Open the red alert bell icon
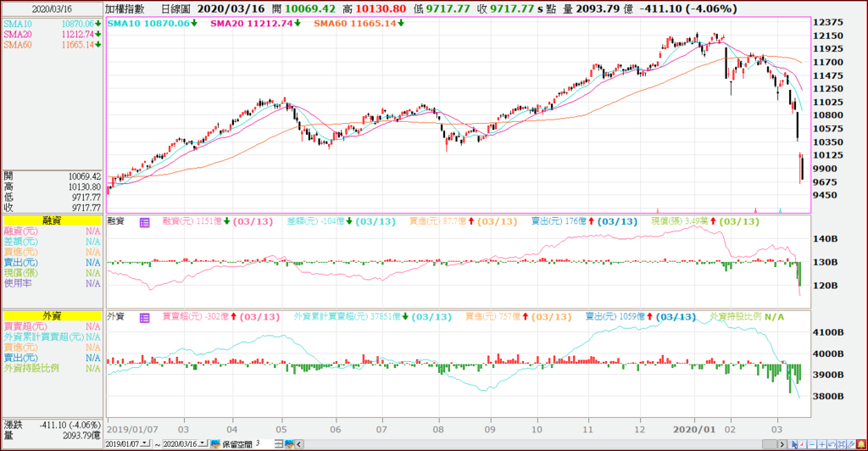 pos(861,444)
